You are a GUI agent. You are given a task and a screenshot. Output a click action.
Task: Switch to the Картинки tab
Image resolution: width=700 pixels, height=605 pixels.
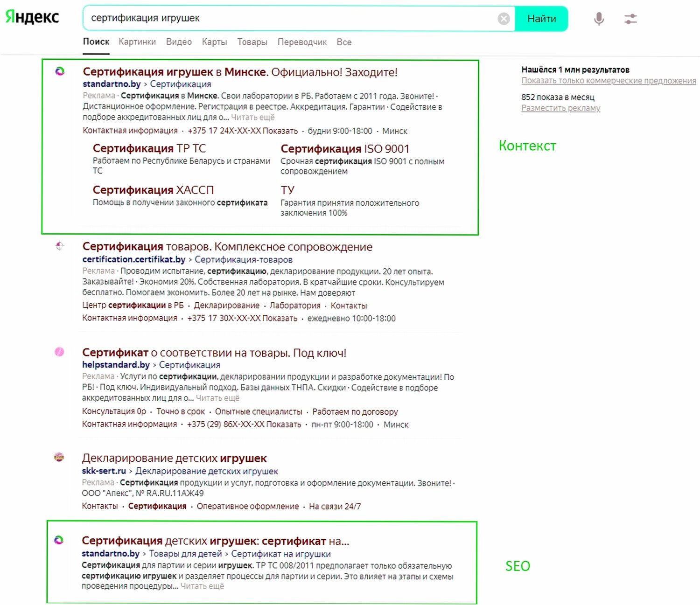[x=137, y=42]
